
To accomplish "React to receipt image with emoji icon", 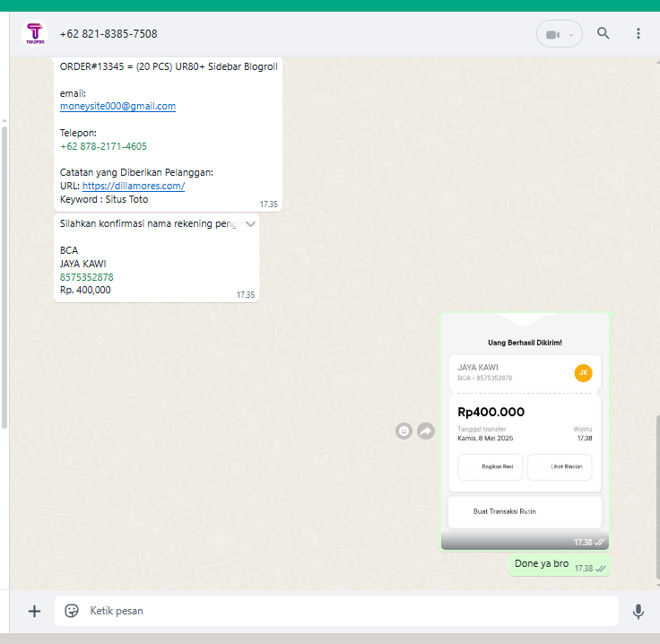I will [x=404, y=431].
